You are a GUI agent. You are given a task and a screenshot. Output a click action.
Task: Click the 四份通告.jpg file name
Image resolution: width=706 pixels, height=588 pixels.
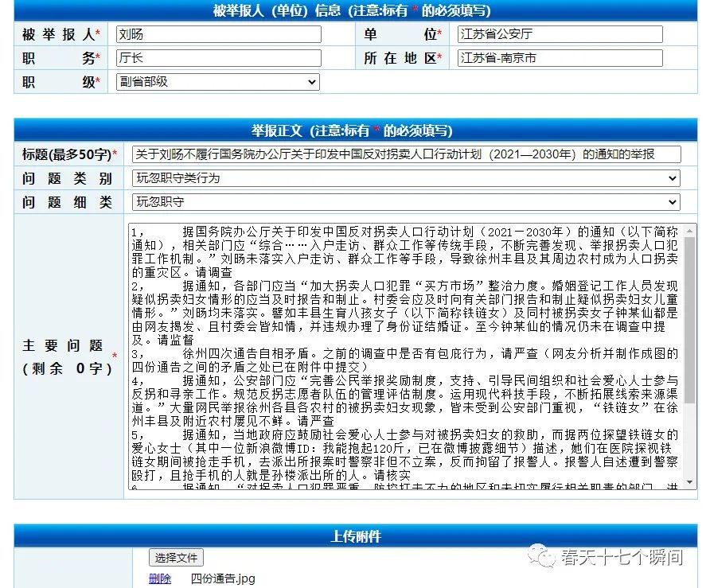223,578
